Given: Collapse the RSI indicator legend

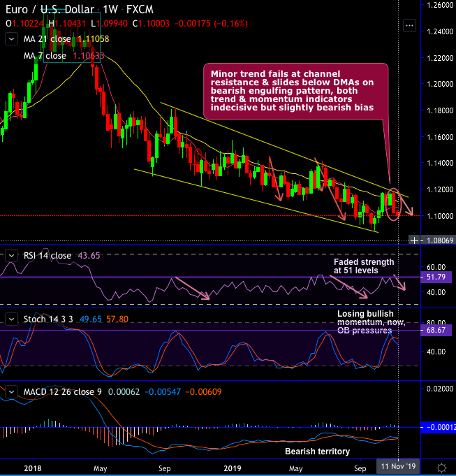Looking at the screenshot, I should (x=11, y=256).
